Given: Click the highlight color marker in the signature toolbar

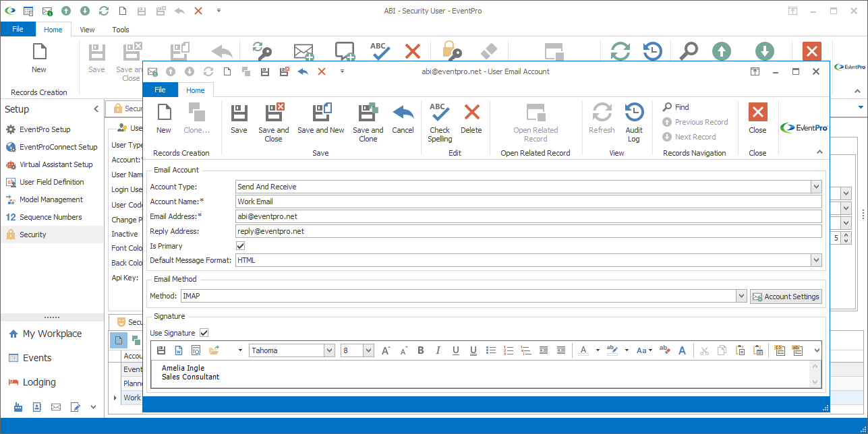Looking at the screenshot, I should (x=612, y=350).
